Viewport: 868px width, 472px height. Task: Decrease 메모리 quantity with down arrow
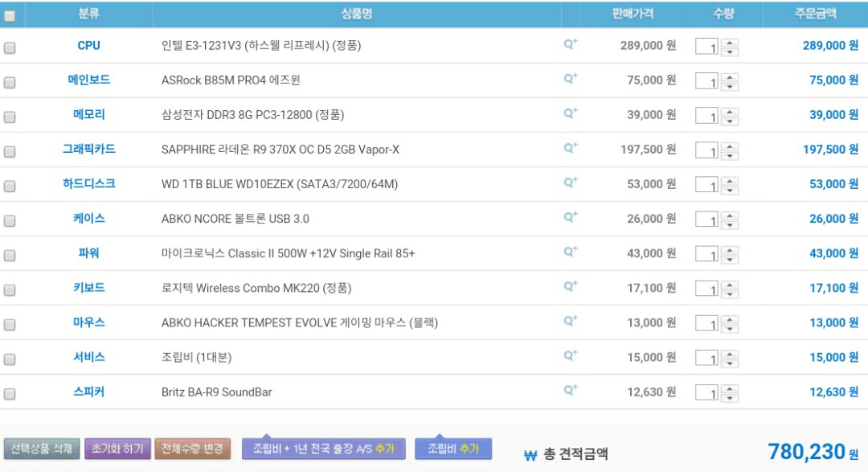click(730, 121)
